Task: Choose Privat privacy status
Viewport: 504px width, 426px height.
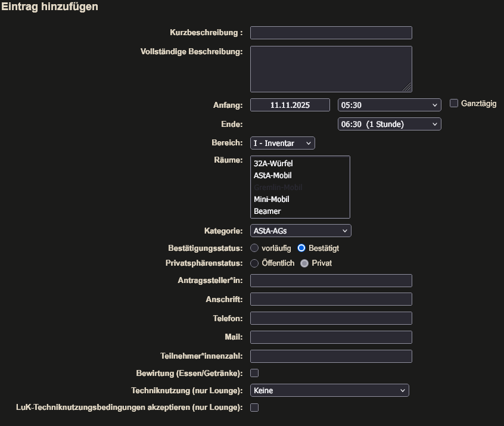Action: (x=304, y=263)
